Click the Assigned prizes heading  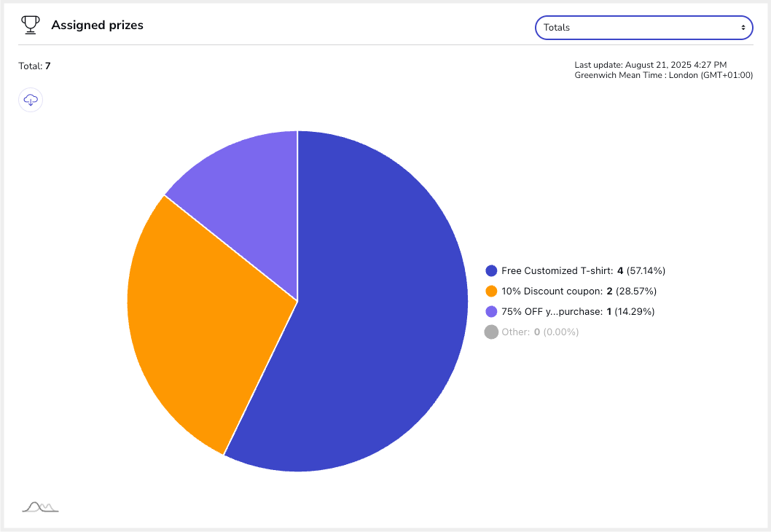click(x=97, y=26)
